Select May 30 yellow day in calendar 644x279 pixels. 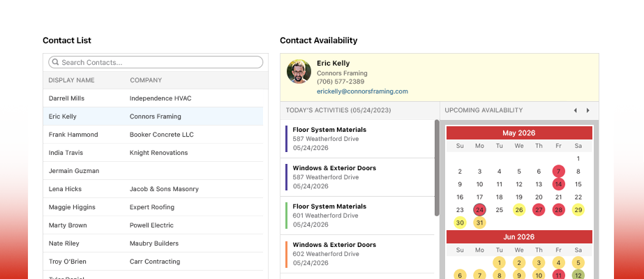point(460,223)
